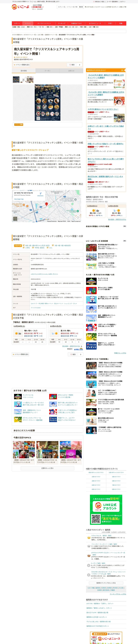The width and height of the screenshot is (138, 644).
Task: Click the Directions icon on the map
Action: tap(40, 194)
